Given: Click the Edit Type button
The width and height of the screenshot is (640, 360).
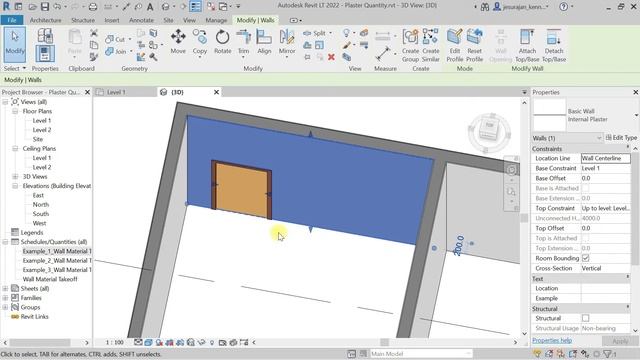Looking at the screenshot, I should (x=621, y=138).
